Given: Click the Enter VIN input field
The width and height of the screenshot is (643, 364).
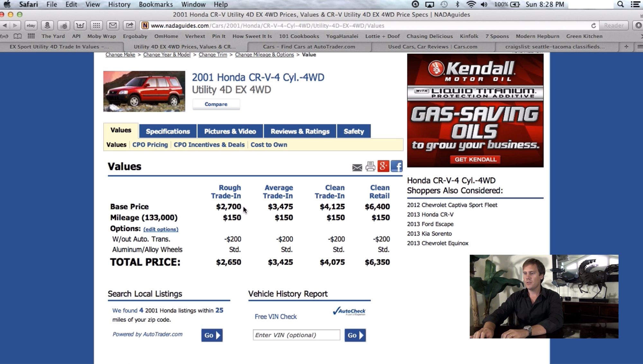Looking at the screenshot, I should tap(296, 335).
